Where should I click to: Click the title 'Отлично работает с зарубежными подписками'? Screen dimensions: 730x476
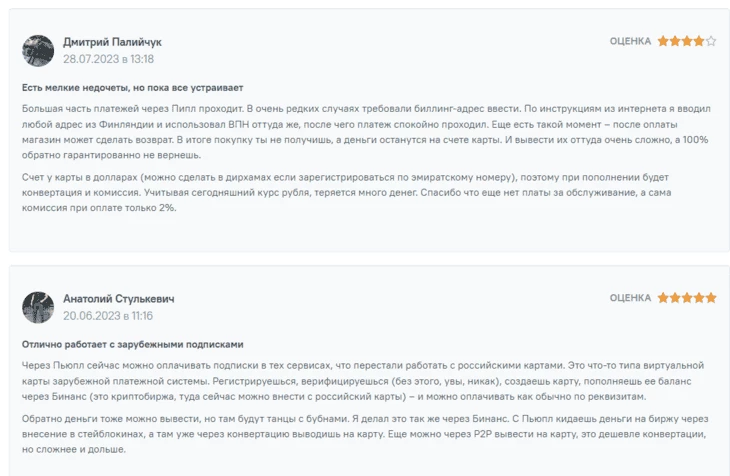click(x=133, y=345)
